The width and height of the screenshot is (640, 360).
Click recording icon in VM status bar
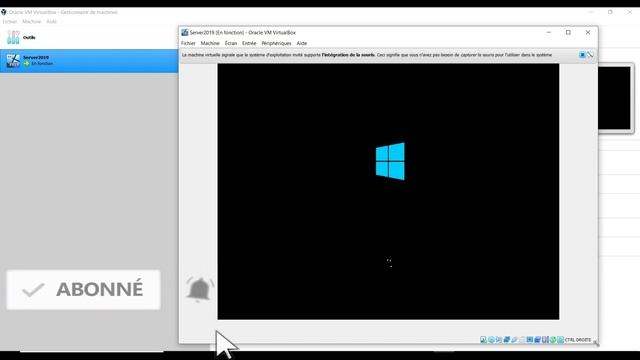click(537, 340)
